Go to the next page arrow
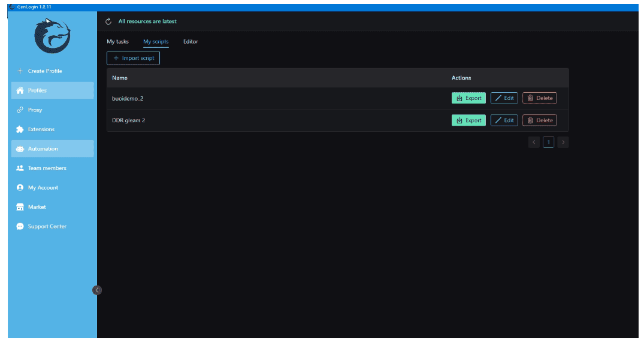The image size is (644, 343). coord(563,142)
